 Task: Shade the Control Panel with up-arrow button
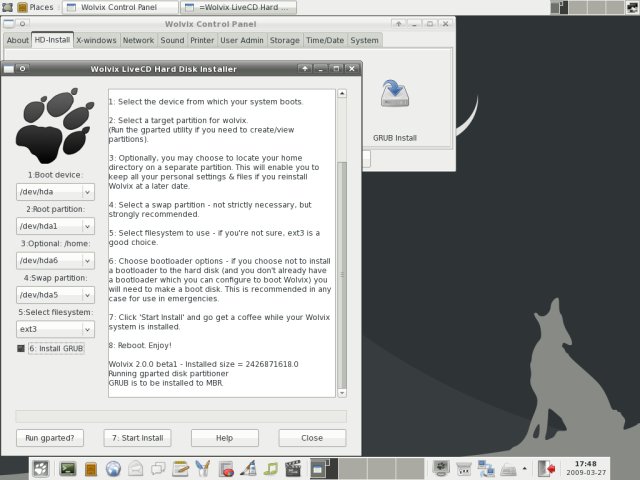point(398,24)
